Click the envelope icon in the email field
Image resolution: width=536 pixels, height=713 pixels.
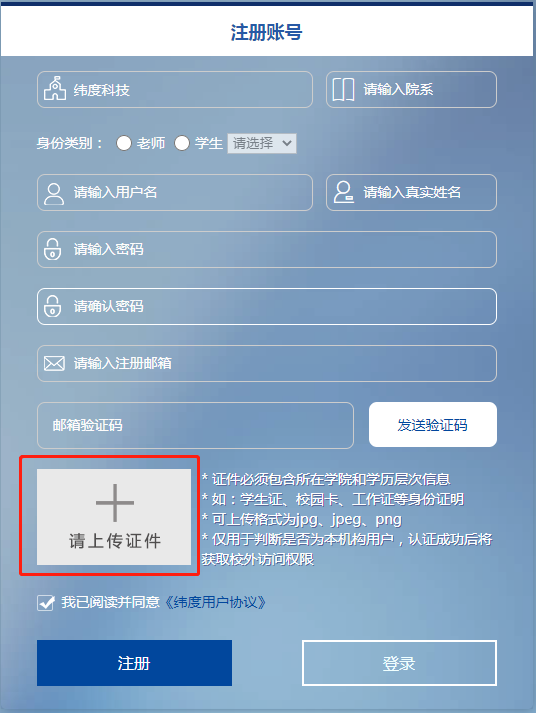point(54,363)
